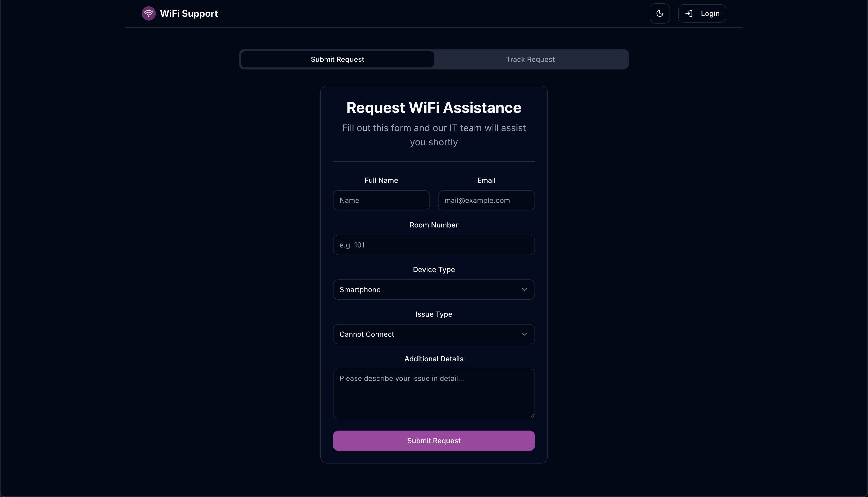This screenshot has width=868, height=497.
Task: Open the Track Request tab
Action: (x=530, y=59)
